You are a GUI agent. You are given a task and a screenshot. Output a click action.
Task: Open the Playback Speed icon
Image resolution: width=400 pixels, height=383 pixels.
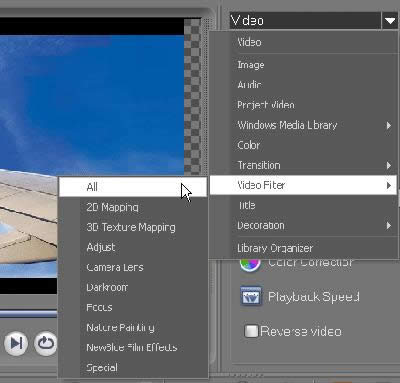point(251,296)
